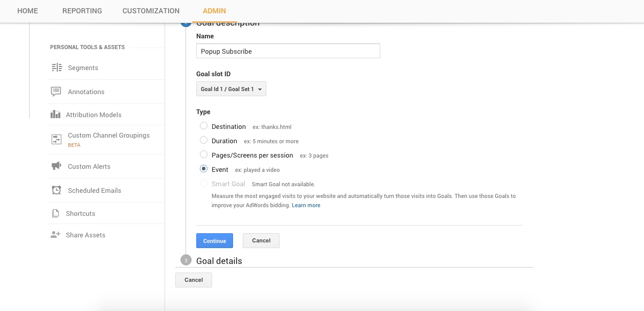Open Attribution Models link

click(x=94, y=115)
